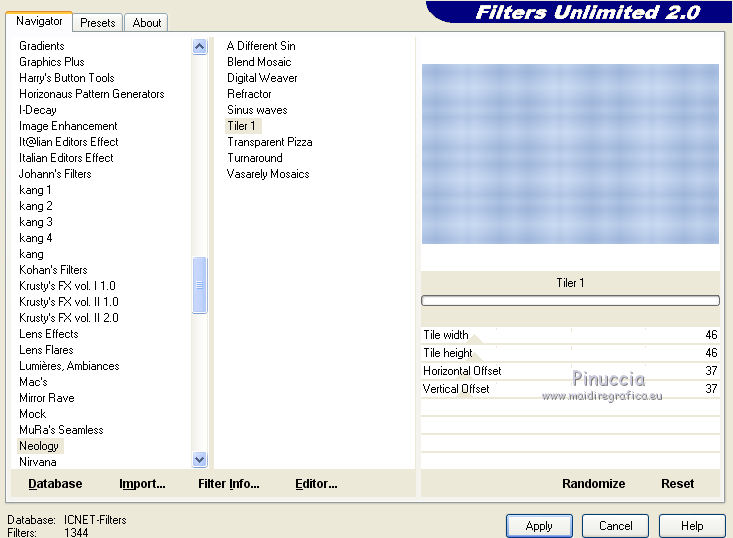Select the Lens Effects category
The image size is (733, 538).
[x=49, y=334]
